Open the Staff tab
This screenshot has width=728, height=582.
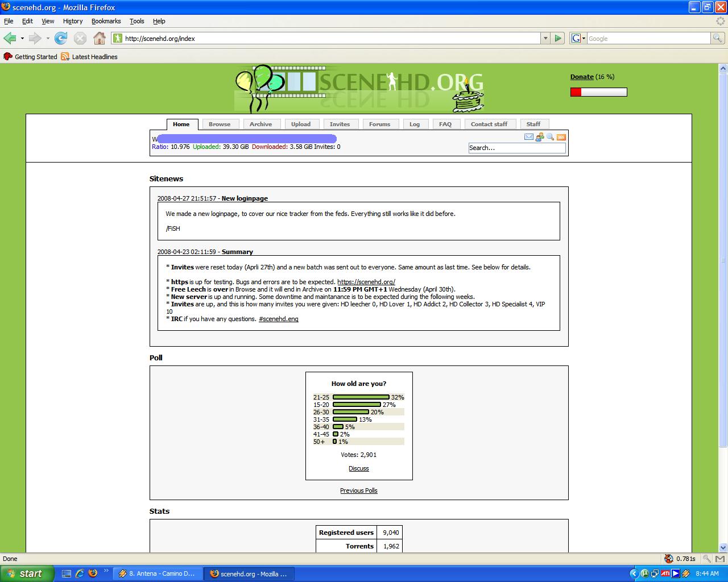coord(533,124)
